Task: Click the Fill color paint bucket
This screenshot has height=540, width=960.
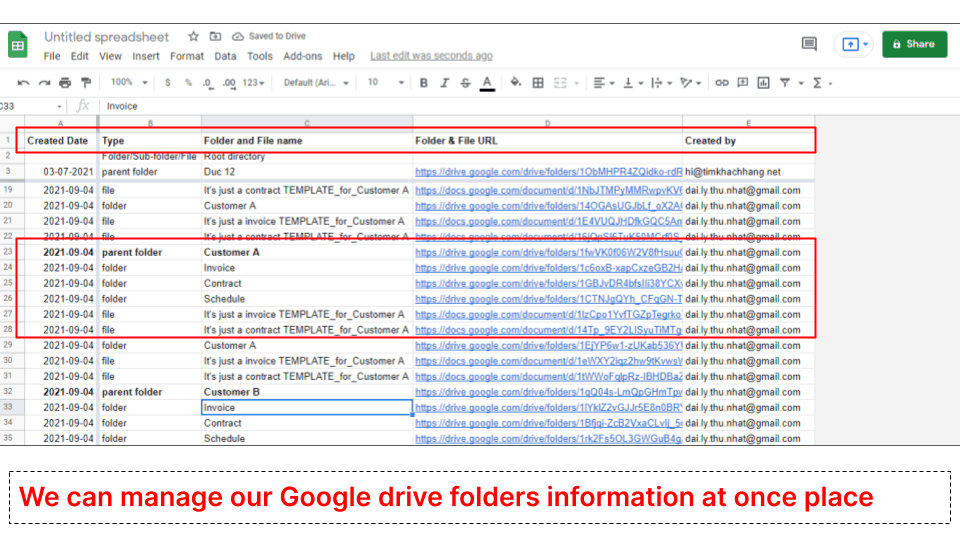Action: tap(516, 83)
